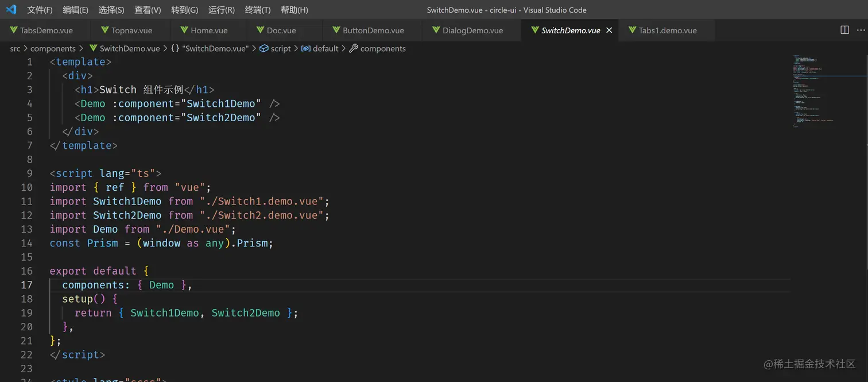Open the 终端(T) menu
Image resolution: width=868 pixels, height=382 pixels.
tap(258, 10)
